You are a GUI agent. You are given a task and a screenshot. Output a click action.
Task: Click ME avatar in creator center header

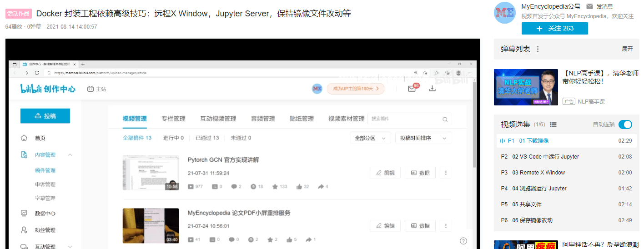(317, 89)
